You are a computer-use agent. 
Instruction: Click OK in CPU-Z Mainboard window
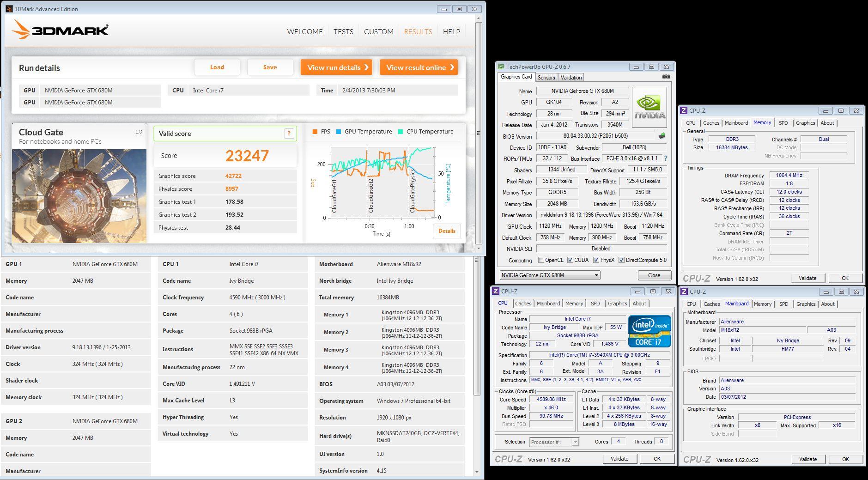tap(845, 459)
